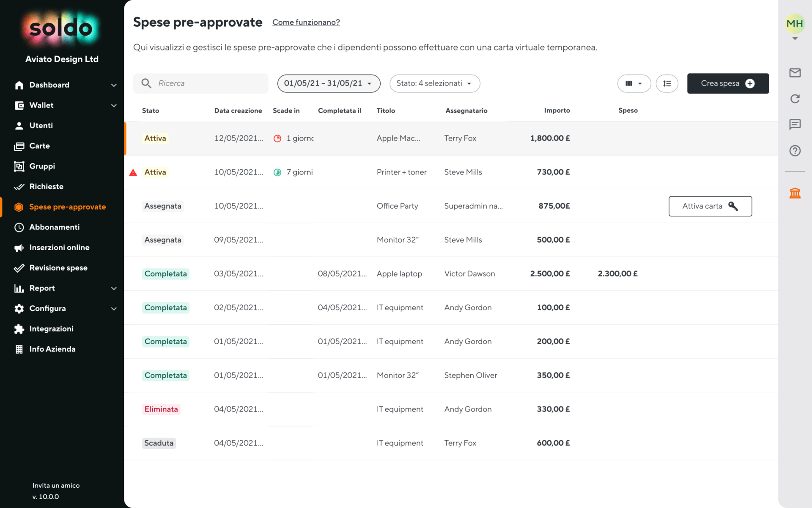Click the refresh icon in right rail

pyautogui.click(x=795, y=99)
